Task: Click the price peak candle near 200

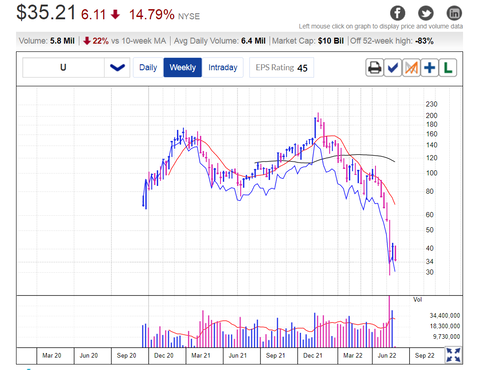Action: 318,117
